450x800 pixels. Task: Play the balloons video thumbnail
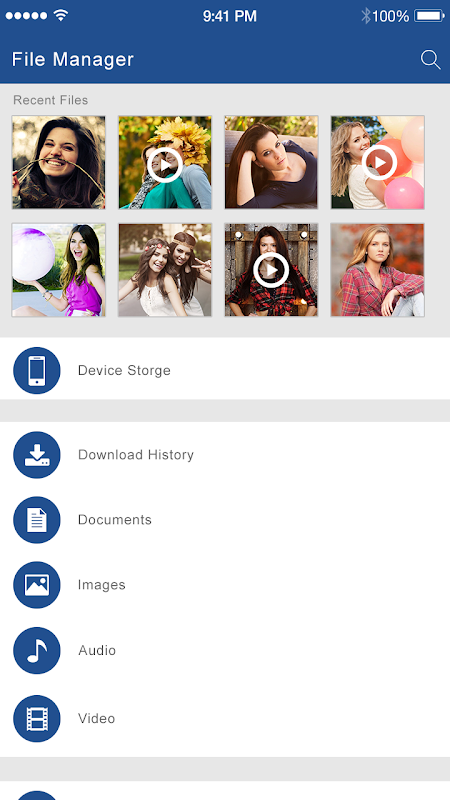380,162
